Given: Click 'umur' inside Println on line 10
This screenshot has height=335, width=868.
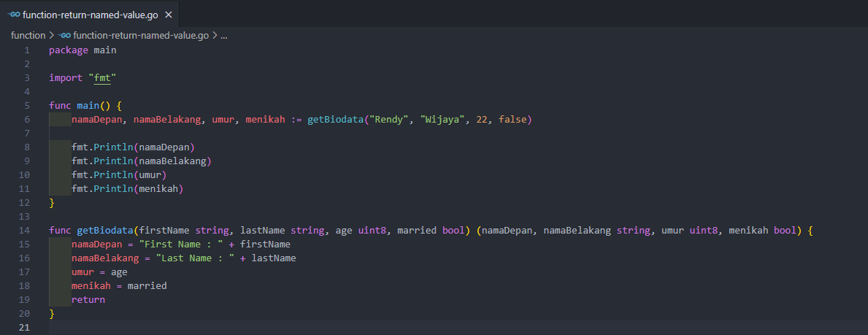Looking at the screenshot, I should tap(150, 175).
